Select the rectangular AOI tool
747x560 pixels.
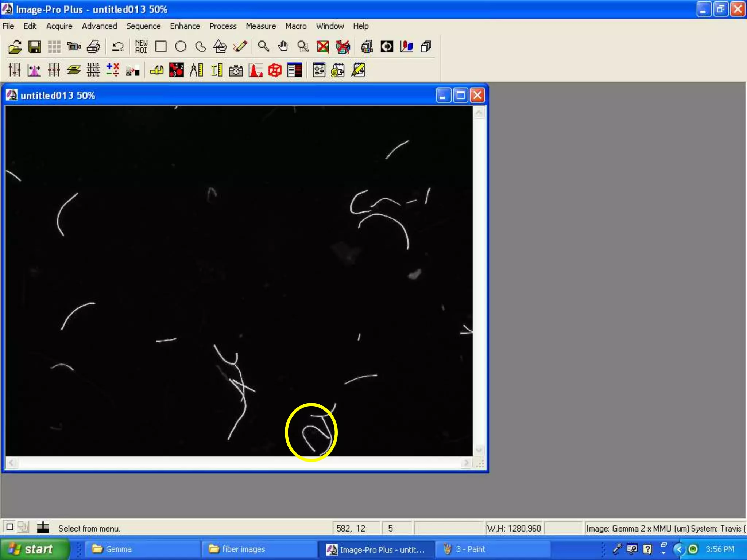[161, 47]
